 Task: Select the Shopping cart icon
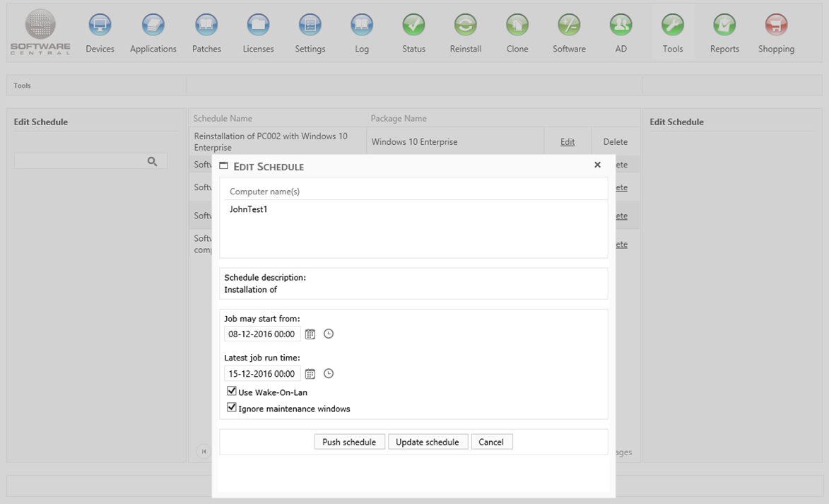[x=776, y=25]
